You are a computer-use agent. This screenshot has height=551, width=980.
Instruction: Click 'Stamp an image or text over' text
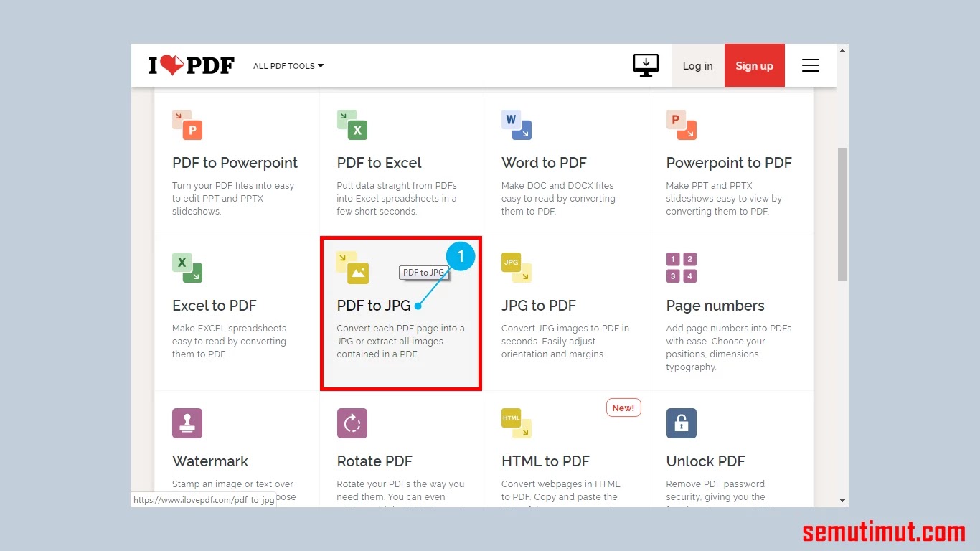pyautogui.click(x=233, y=484)
